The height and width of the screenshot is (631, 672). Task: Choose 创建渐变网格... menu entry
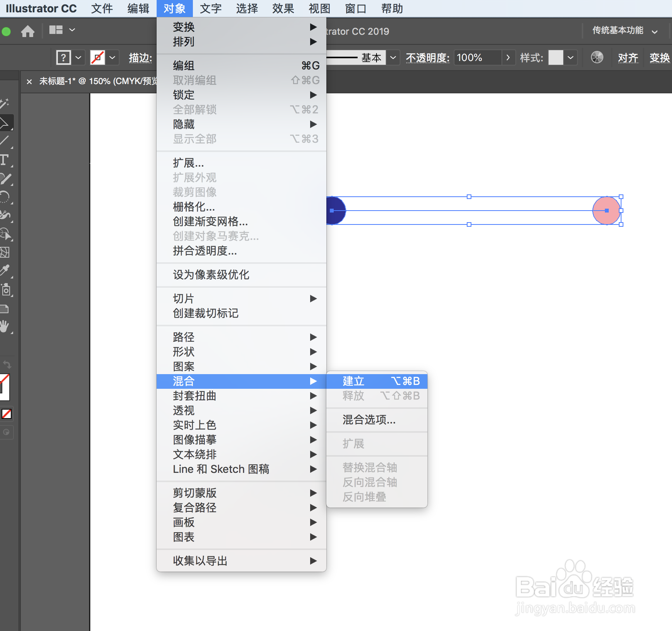pos(241,221)
